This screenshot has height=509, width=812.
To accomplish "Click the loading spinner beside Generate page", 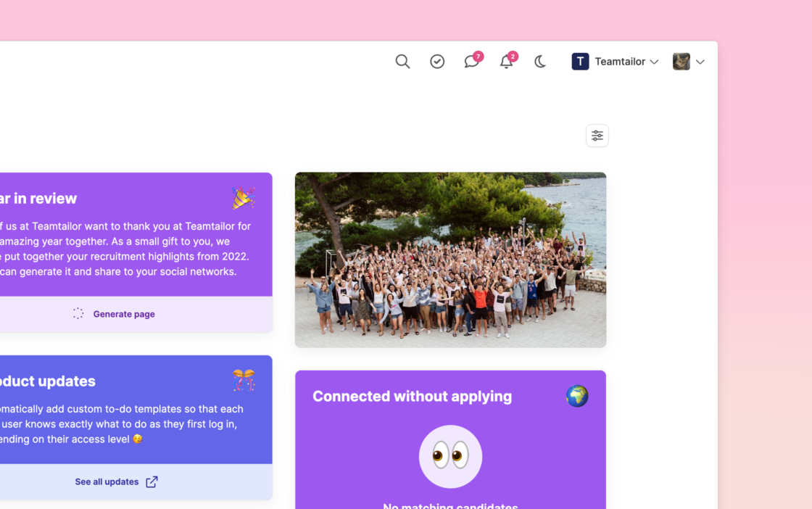I will 78,314.
